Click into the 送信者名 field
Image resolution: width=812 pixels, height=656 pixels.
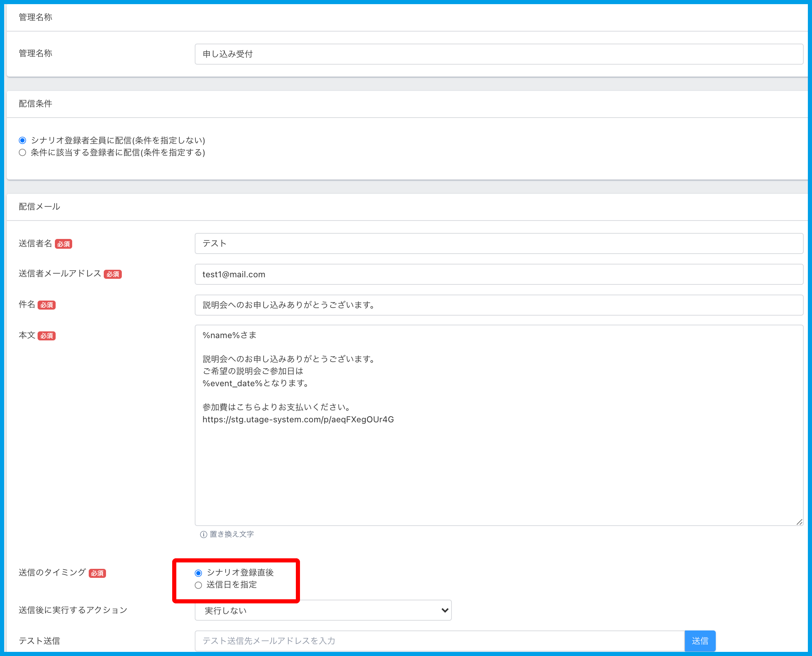tap(498, 243)
